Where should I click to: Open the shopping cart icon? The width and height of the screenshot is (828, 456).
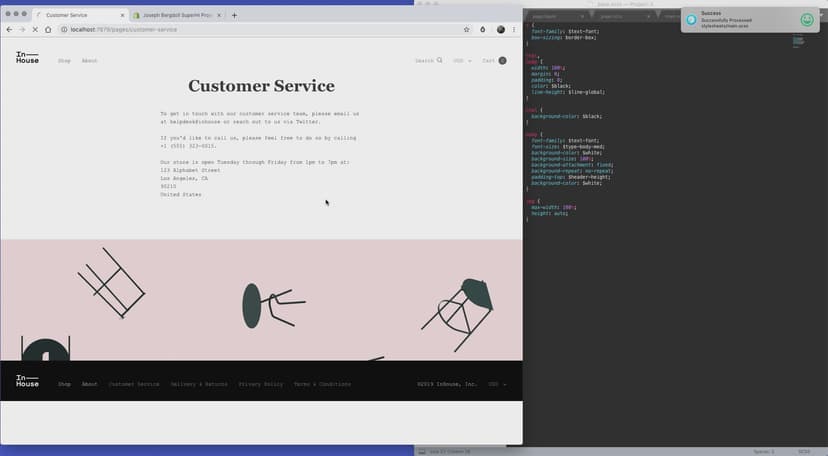(x=502, y=61)
